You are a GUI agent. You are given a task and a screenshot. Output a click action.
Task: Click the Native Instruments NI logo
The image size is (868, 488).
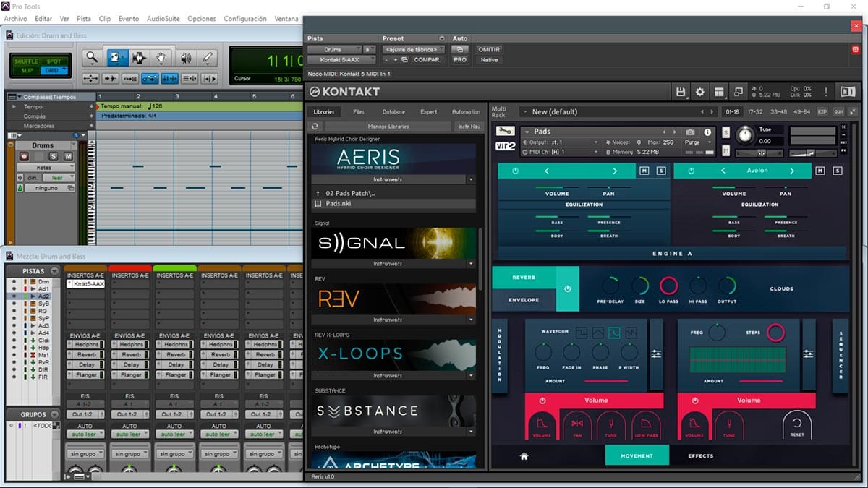[x=847, y=92]
